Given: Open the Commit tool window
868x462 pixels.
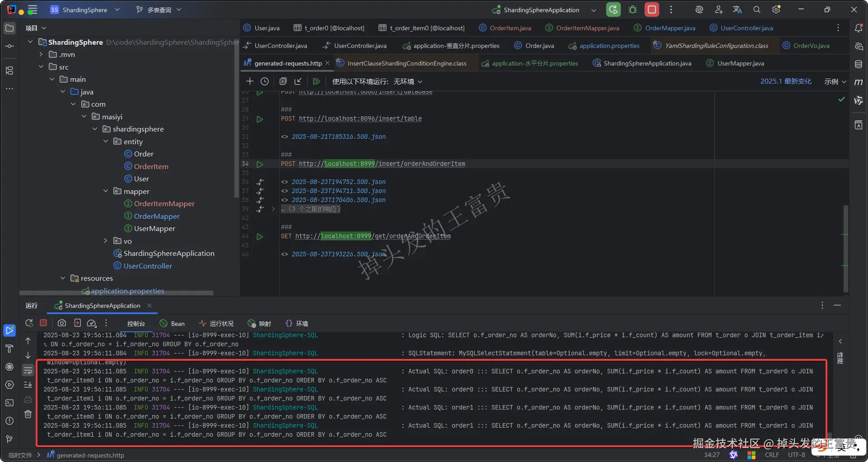Looking at the screenshot, I should pyautogui.click(x=9, y=46).
